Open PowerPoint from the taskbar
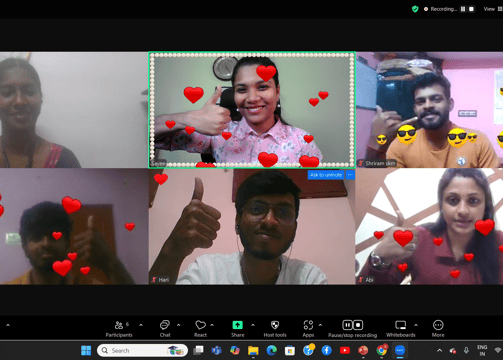 tap(363, 350)
